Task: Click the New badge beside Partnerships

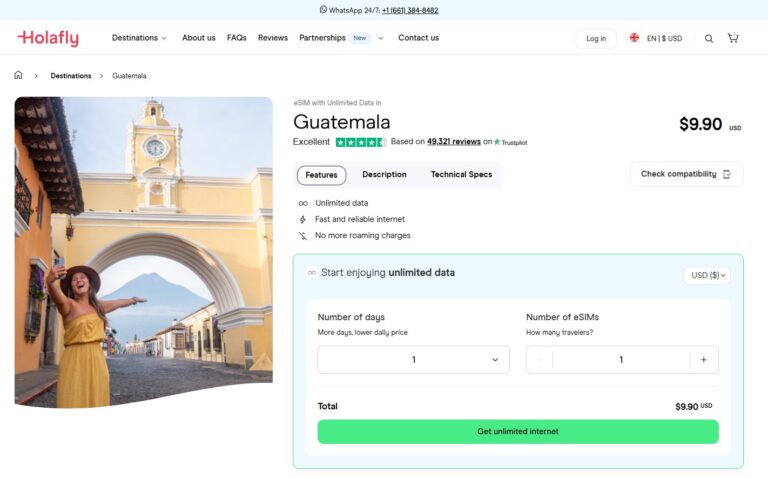Action: pyautogui.click(x=360, y=38)
